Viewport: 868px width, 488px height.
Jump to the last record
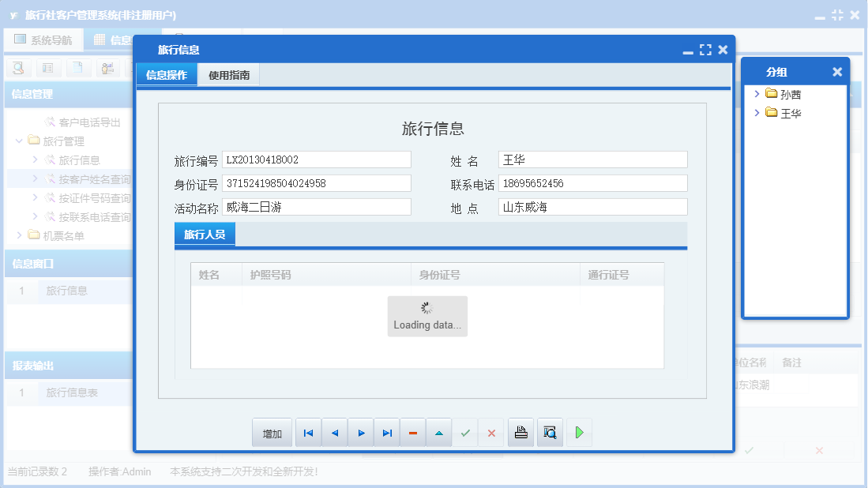[386, 432]
